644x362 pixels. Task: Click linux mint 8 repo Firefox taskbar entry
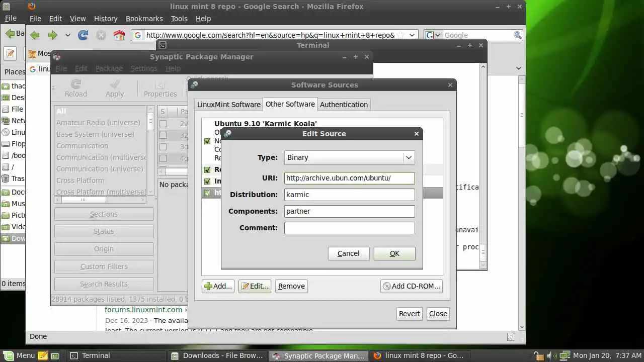(420, 355)
